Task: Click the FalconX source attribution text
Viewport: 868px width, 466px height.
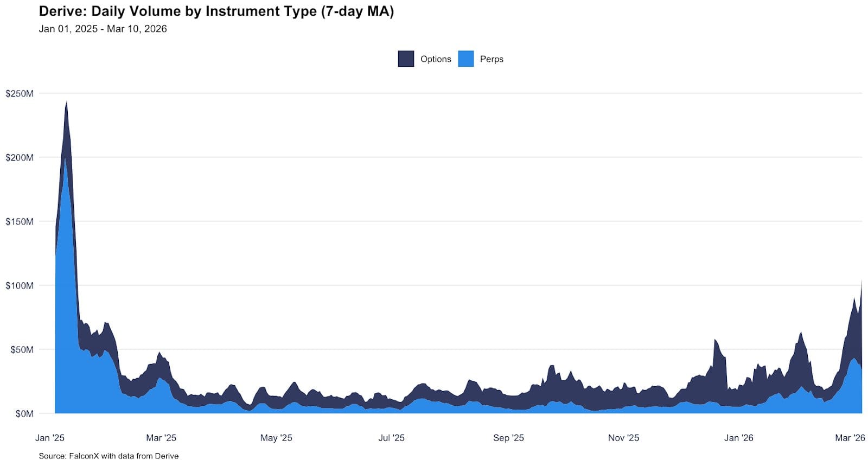Action: [108, 456]
